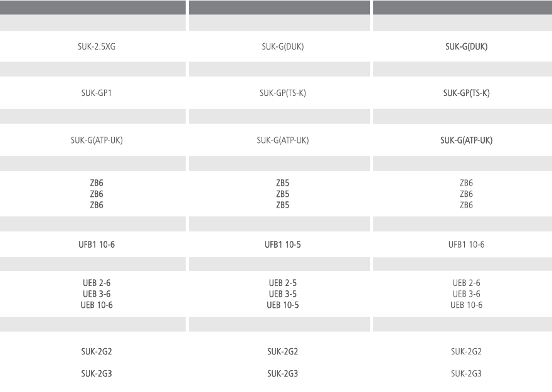552x392 pixels.
Task: Select the UEB 3-5 entry
Action: click(x=282, y=294)
